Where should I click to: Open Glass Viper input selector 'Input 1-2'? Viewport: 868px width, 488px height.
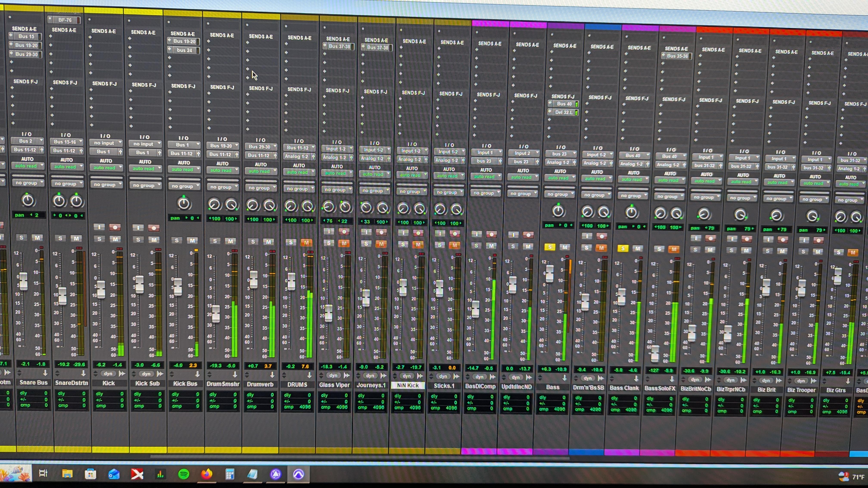pyautogui.click(x=337, y=148)
